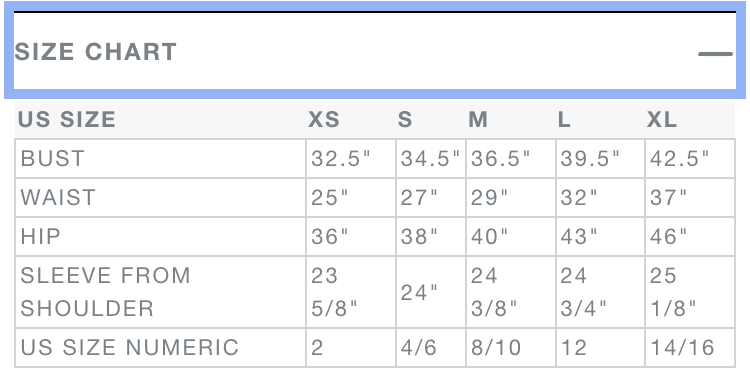
Task: Select the L column header
Action: click(564, 120)
